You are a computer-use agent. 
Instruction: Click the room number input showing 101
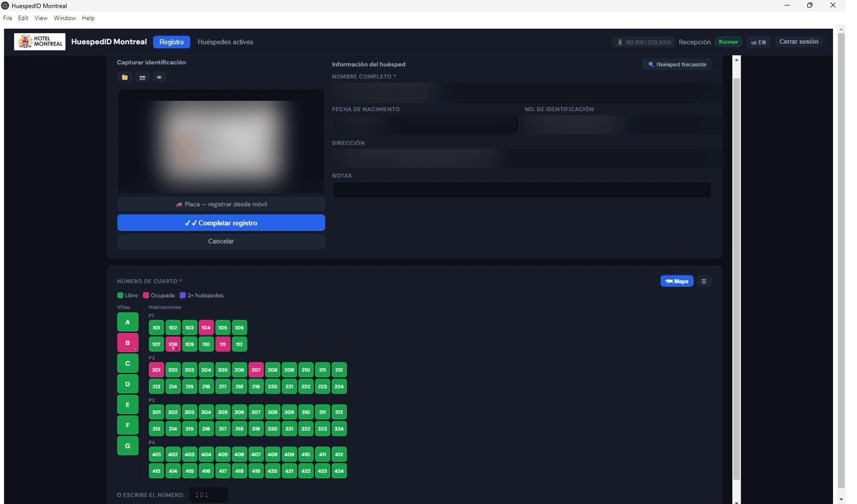[x=209, y=495]
